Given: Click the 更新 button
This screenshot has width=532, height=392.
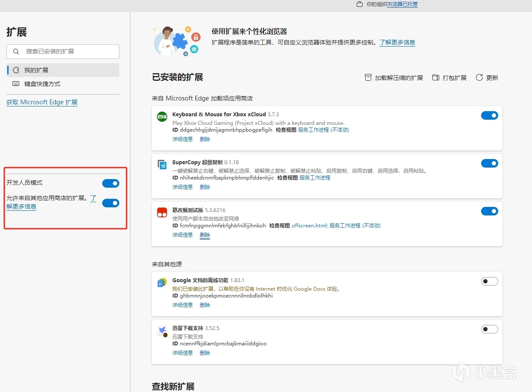Looking at the screenshot, I should (x=487, y=77).
